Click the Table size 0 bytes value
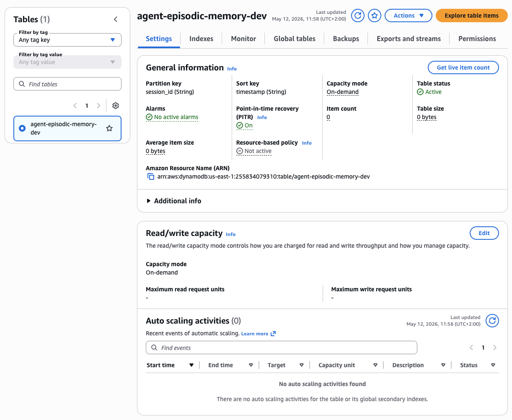The height and width of the screenshot is (420, 512). pyautogui.click(x=427, y=117)
